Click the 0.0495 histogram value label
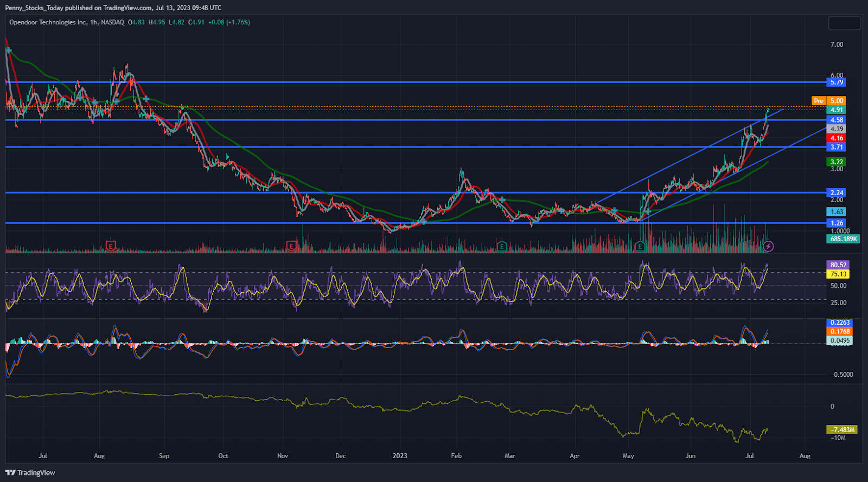This screenshot has width=868, height=482. [840, 341]
